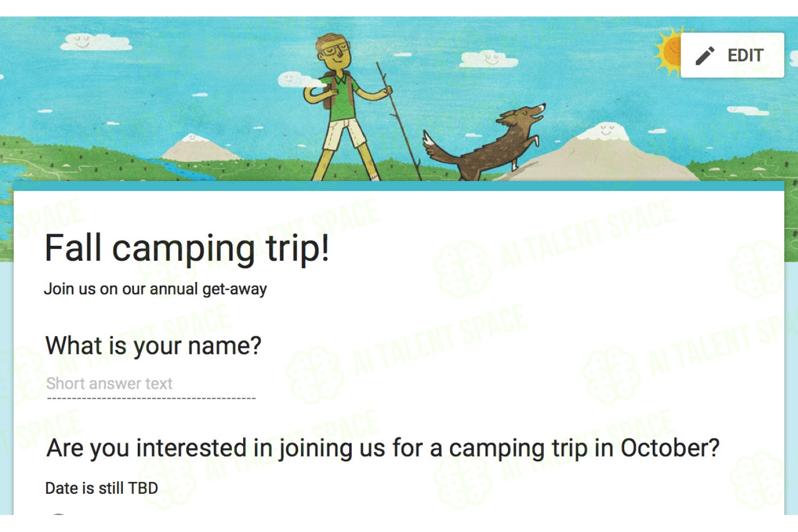
Task: Click the pencil icon beside EDIT
Action: click(705, 55)
